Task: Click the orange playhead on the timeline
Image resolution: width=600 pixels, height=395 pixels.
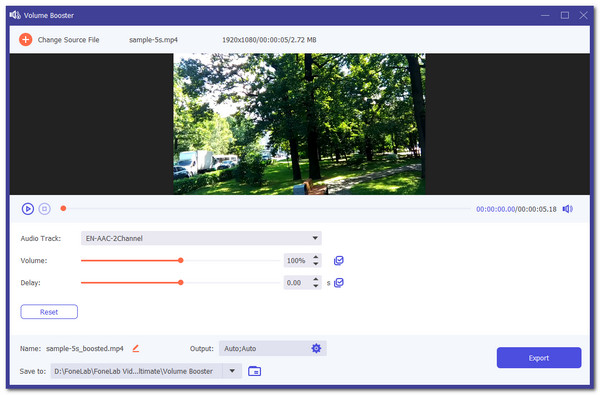Action: 64,209
